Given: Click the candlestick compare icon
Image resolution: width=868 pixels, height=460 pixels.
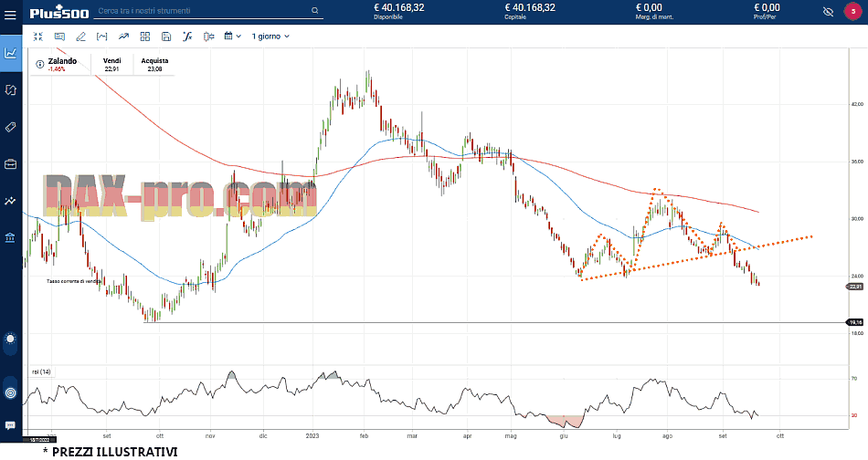Looking at the screenshot, I should (208, 37).
